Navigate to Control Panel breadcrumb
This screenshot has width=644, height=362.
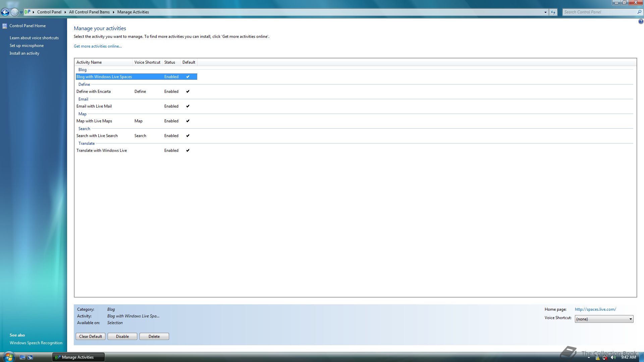point(49,12)
